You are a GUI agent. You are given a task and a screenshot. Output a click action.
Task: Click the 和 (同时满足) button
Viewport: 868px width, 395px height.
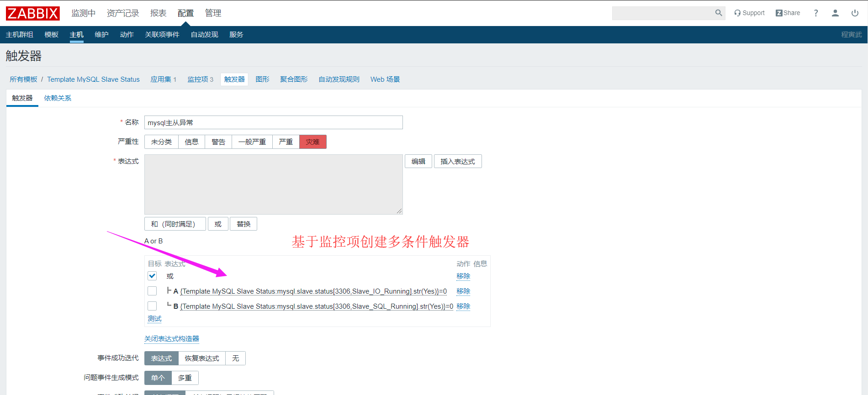tap(175, 224)
